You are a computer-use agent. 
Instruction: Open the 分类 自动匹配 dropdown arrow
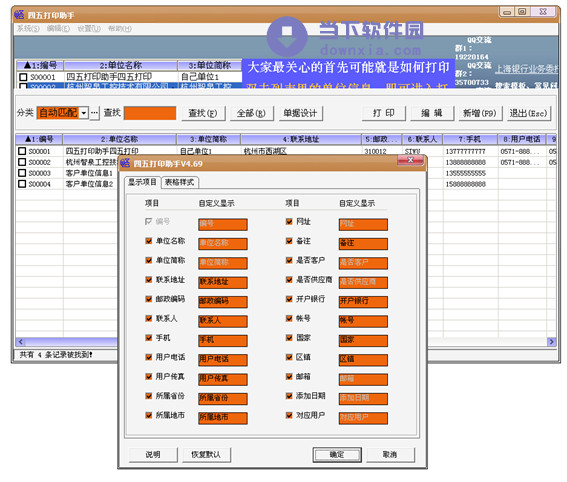[84, 113]
